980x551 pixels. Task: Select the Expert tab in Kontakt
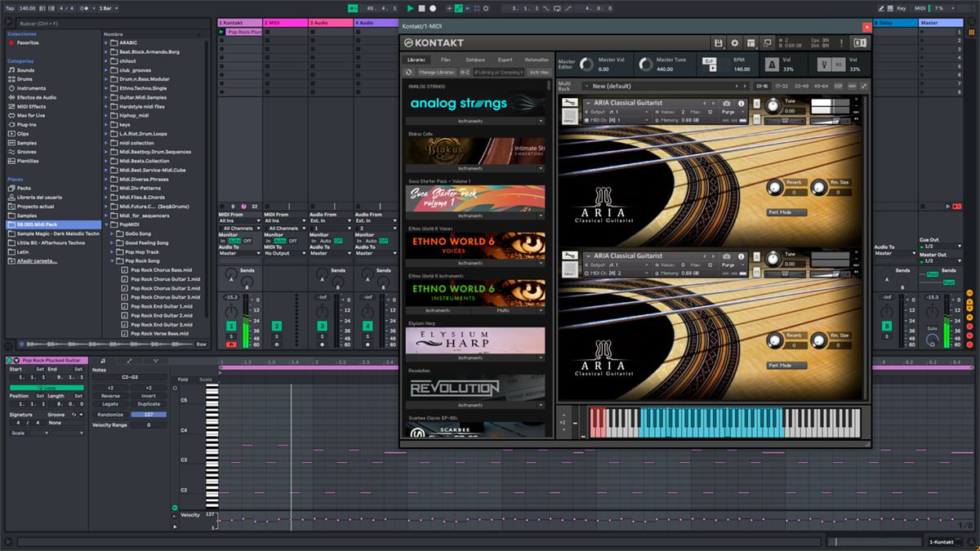506,60
